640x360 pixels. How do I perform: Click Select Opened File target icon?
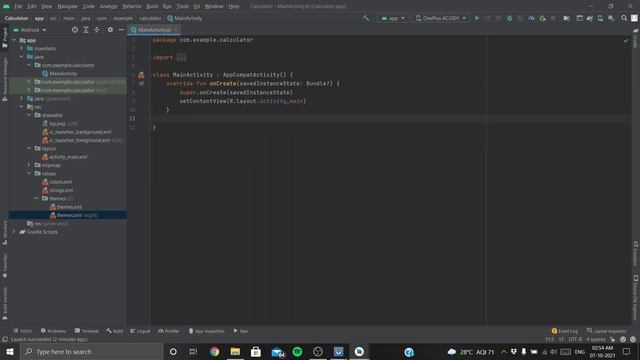75,30
